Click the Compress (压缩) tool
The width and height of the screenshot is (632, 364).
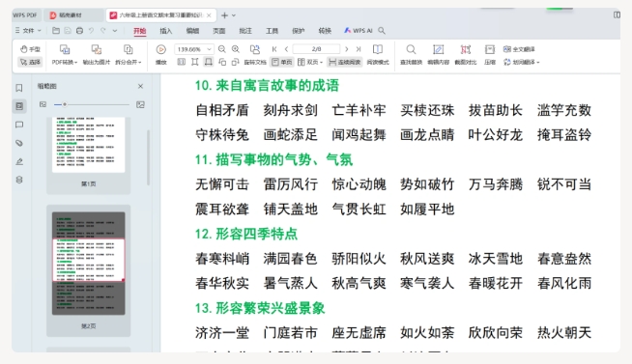click(x=490, y=55)
